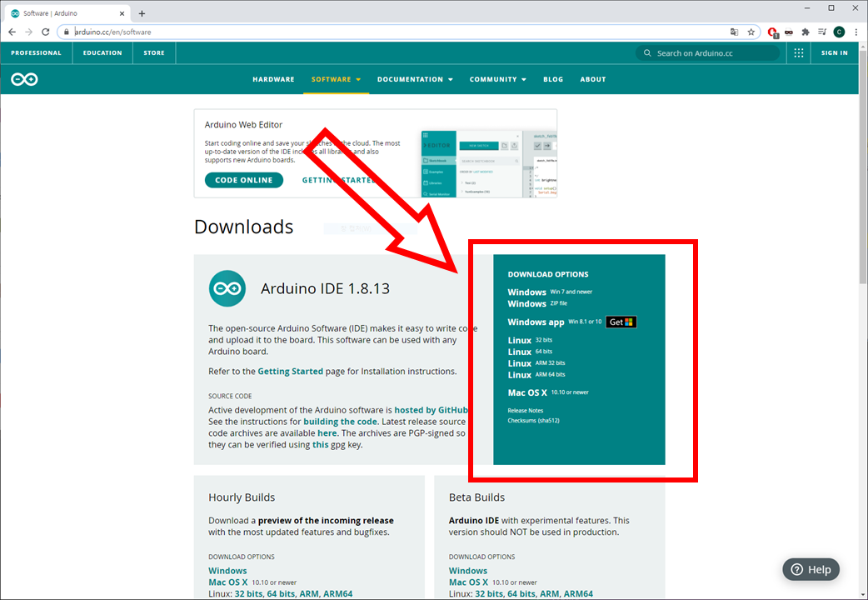Click the browser back arrow
The width and height of the screenshot is (868, 600).
(x=12, y=32)
